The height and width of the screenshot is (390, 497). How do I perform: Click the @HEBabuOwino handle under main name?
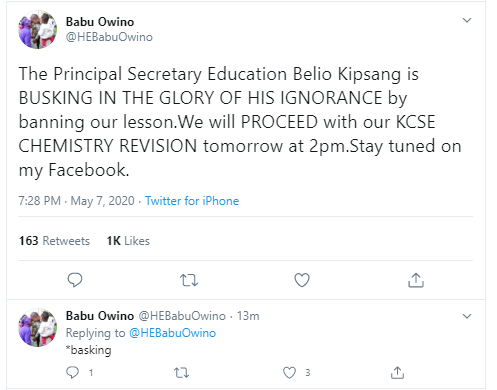pyautogui.click(x=109, y=37)
